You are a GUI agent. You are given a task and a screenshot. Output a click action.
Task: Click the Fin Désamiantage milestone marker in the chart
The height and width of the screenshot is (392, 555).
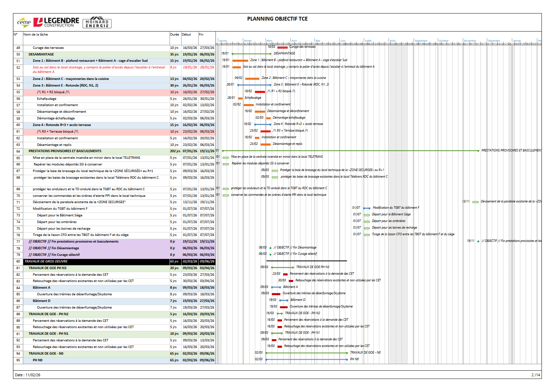point(270,248)
